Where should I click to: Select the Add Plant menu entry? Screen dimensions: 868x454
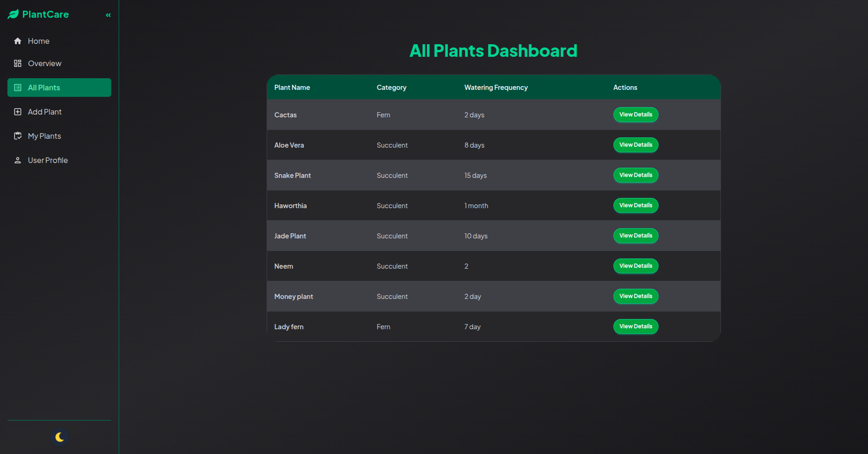click(x=45, y=112)
